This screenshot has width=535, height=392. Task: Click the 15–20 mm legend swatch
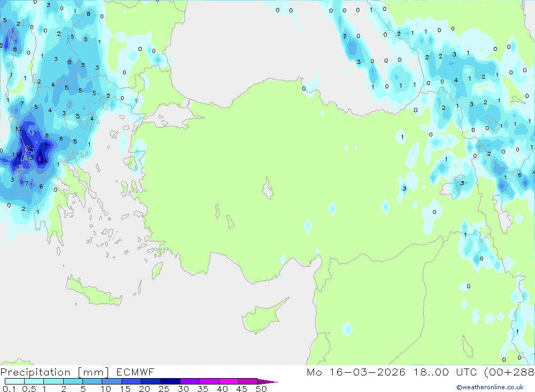pyautogui.click(x=131, y=381)
